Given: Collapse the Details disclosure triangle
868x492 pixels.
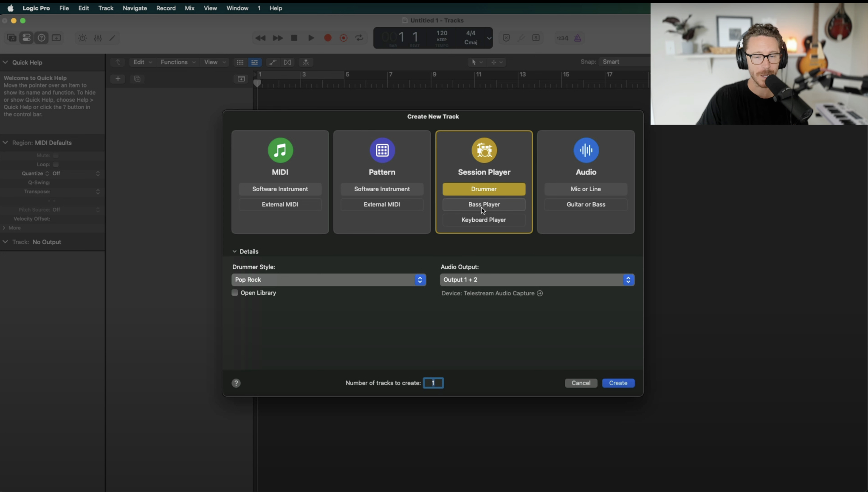Looking at the screenshot, I should pos(234,252).
